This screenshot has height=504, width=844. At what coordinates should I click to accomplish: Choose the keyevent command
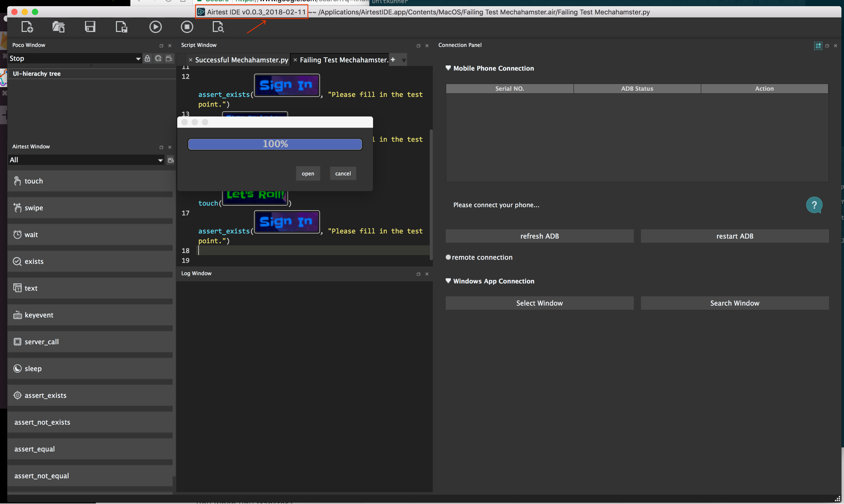tap(90, 315)
